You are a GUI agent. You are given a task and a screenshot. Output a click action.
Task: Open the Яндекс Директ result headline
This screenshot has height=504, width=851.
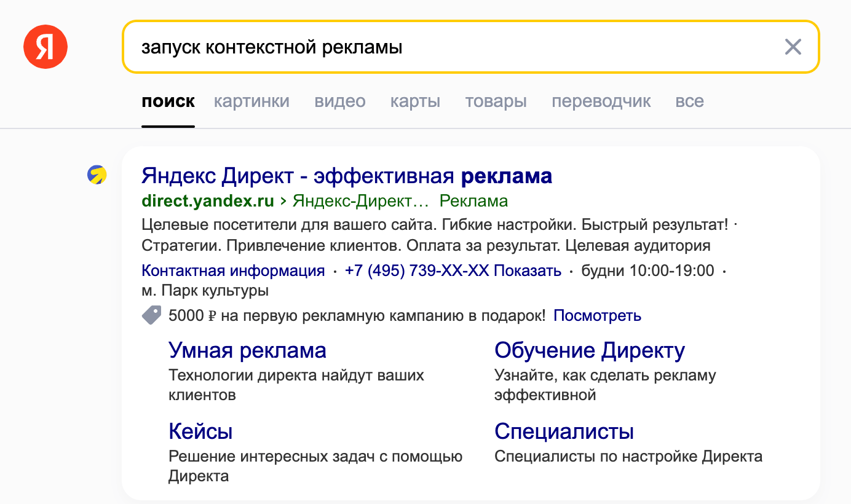point(347,176)
